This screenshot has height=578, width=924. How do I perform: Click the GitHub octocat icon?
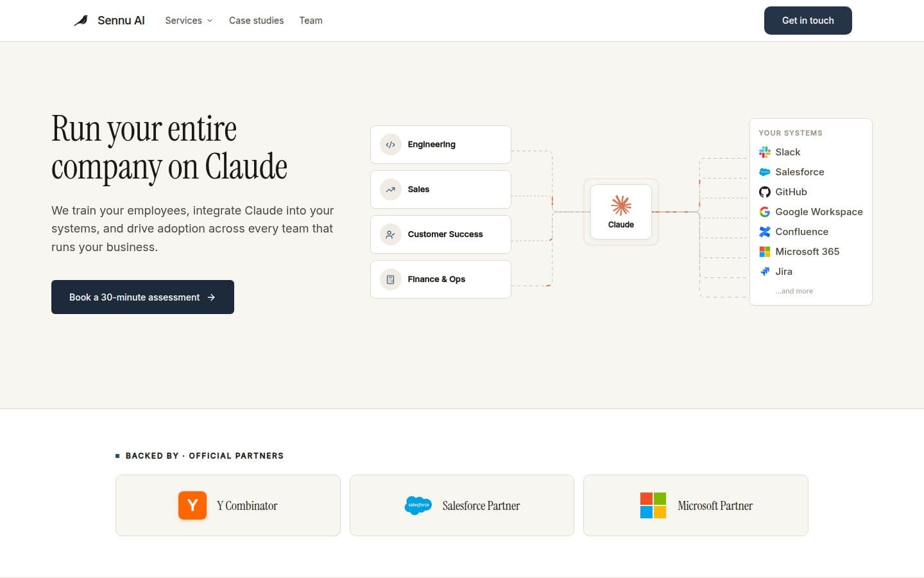click(x=765, y=192)
